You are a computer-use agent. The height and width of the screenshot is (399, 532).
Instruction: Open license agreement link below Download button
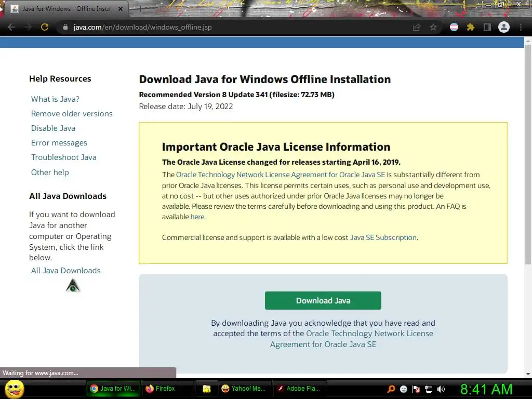(352, 339)
